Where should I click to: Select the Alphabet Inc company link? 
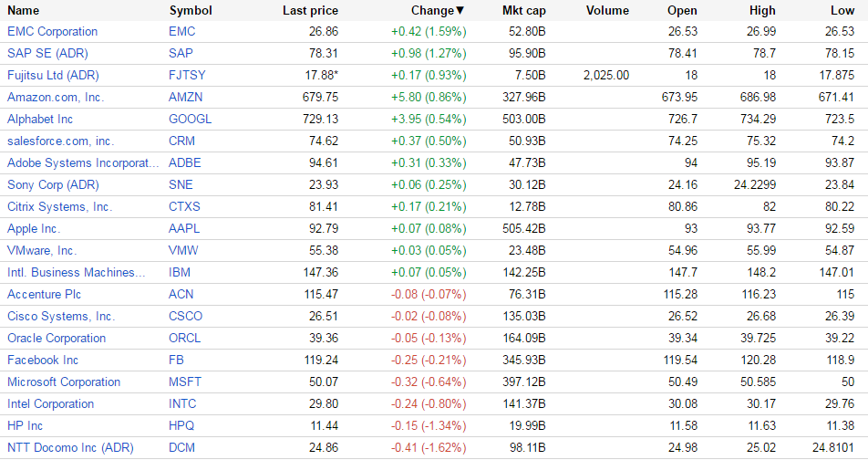click(x=40, y=120)
